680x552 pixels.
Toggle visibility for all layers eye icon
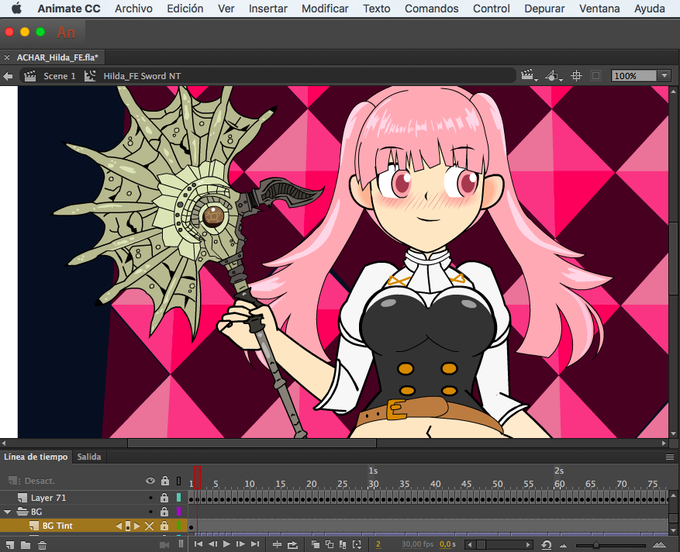(x=150, y=480)
